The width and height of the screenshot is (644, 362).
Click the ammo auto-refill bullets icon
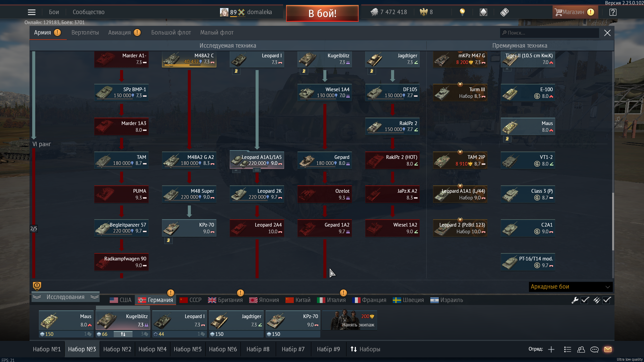click(597, 300)
